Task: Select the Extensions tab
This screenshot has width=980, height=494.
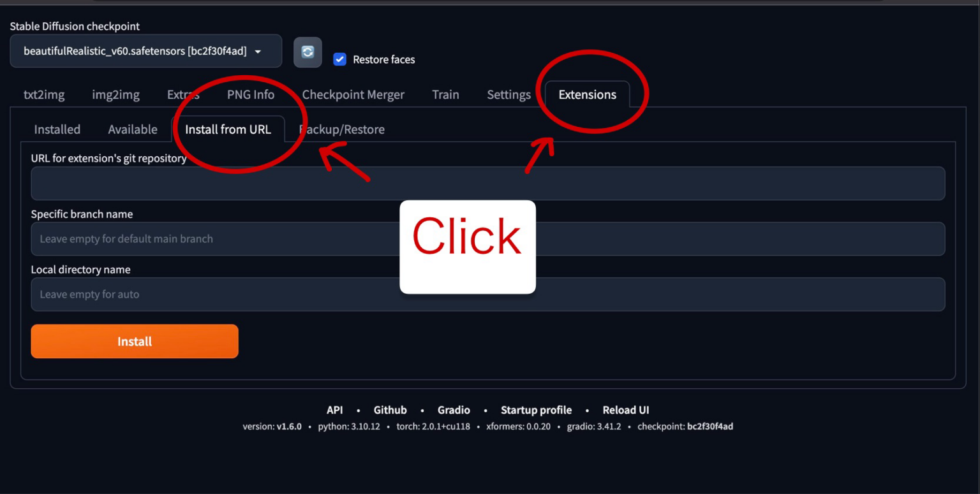Action: 587,94
